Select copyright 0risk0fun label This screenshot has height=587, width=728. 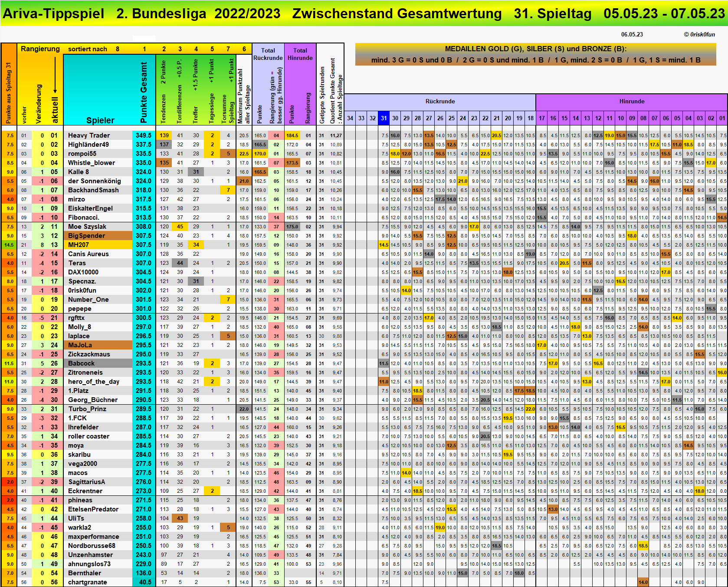(x=699, y=34)
